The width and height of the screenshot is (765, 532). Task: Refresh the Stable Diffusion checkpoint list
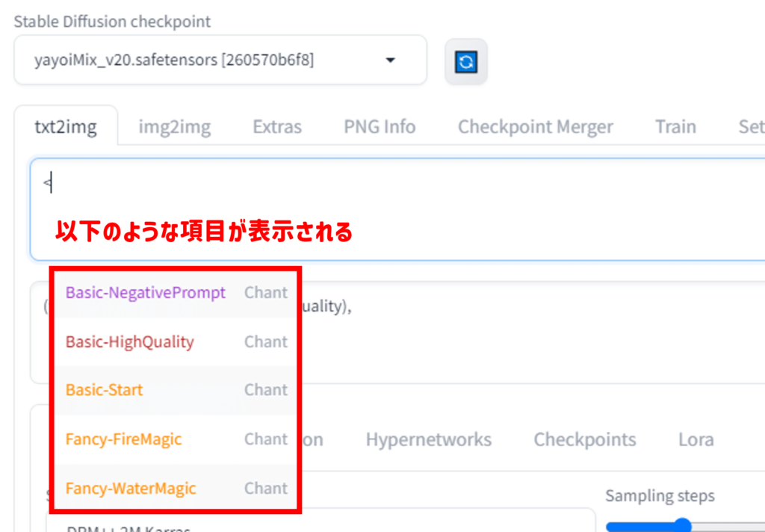coord(466,61)
